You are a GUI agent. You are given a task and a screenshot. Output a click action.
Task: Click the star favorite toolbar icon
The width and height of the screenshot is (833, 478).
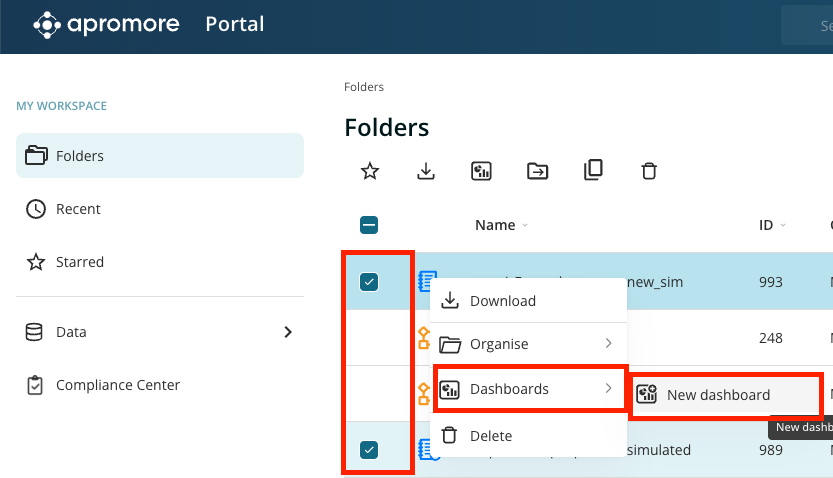point(370,171)
